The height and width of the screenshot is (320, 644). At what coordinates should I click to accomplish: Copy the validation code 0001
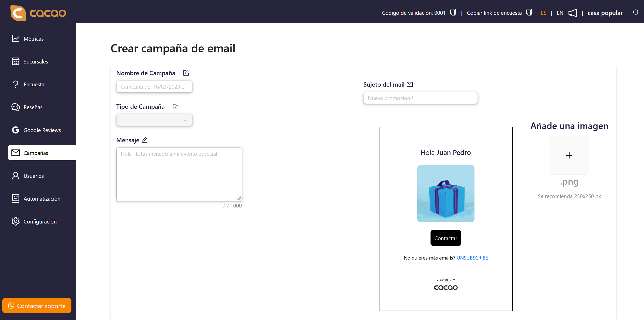pos(453,12)
